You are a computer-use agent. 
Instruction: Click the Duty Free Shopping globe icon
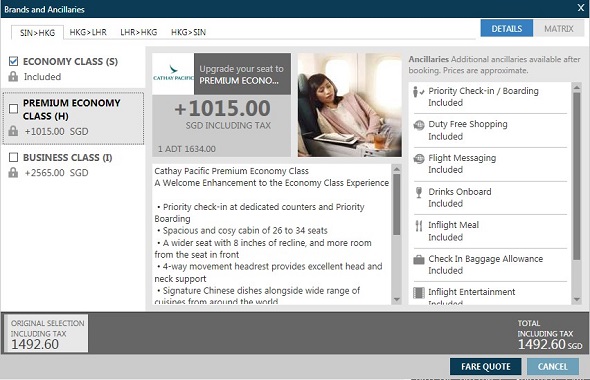coord(419,125)
